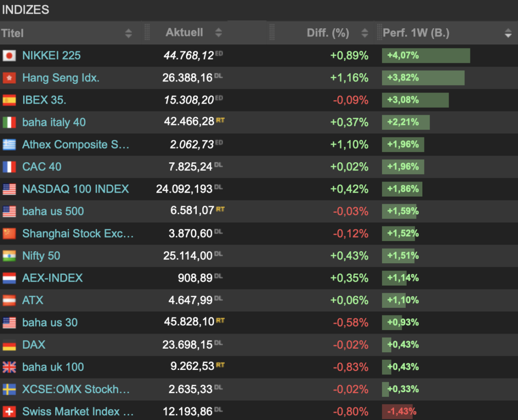Viewport: 518px width, 420px height.
Task: Click the Japan flag beside NIKKEI 225
Action: pos(9,56)
